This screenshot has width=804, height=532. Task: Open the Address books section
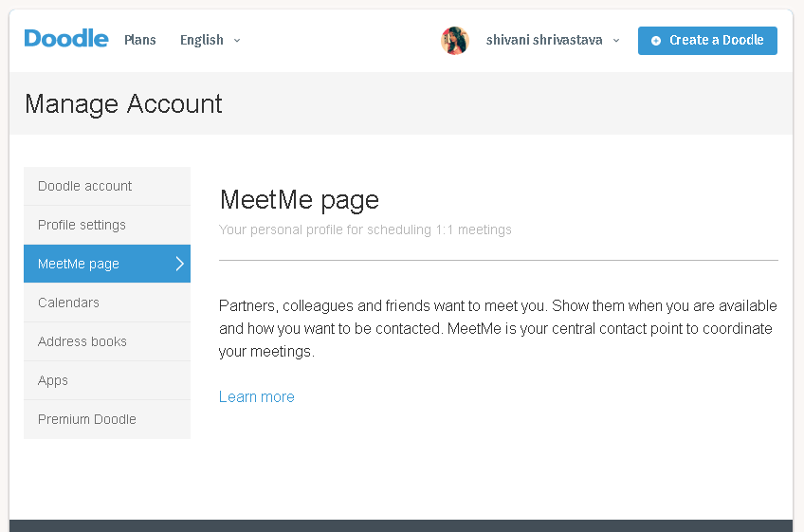[x=82, y=341]
